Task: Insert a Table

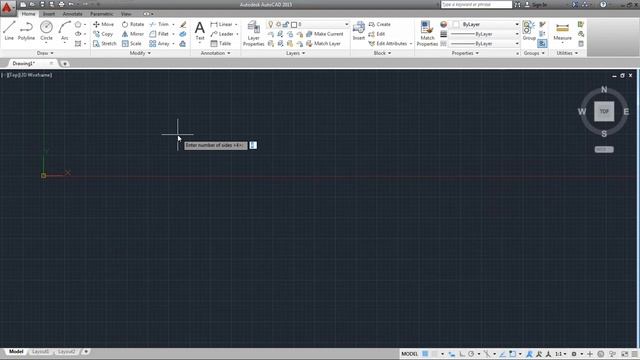Action: point(221,43)
